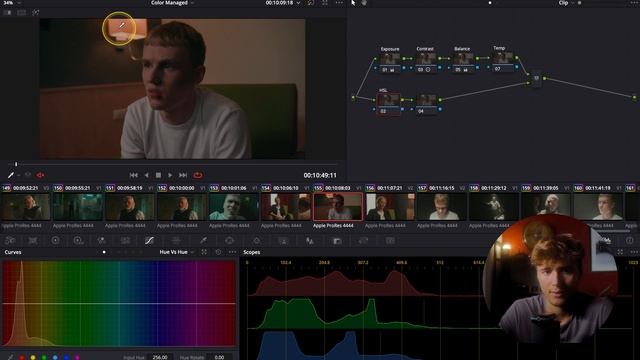This screenshot has height=360, width=640.
Task: Open the Curves palette icon
Action: click(149, 241)
